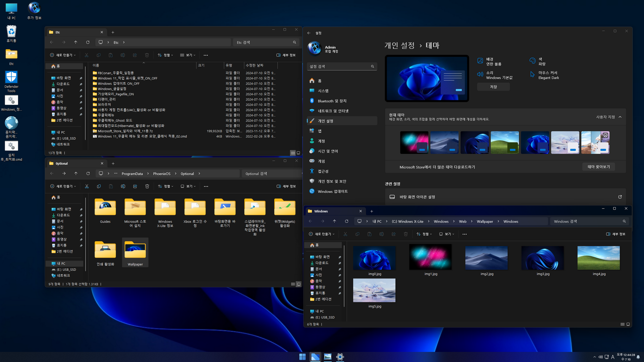Click the 배경 background icon in theme settings
Viewport: 644px width, 362px height.
[480, 61]
